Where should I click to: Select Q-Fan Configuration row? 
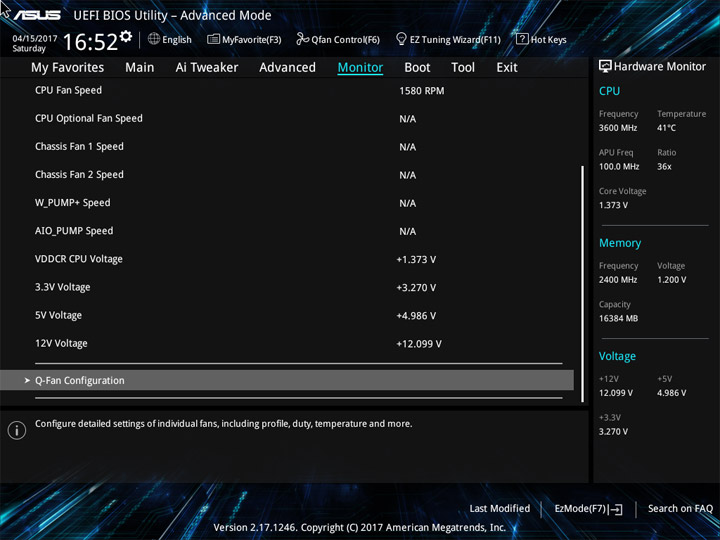click(287, 380)
